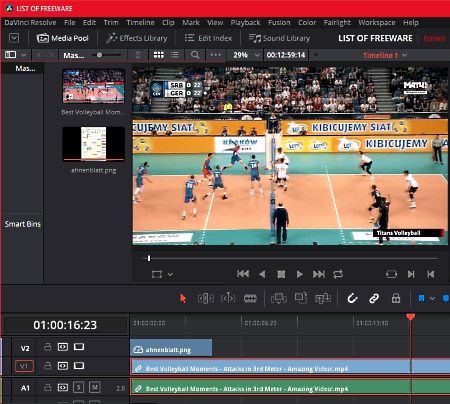Click the Insert Clip icon

(x=279, y=298)
